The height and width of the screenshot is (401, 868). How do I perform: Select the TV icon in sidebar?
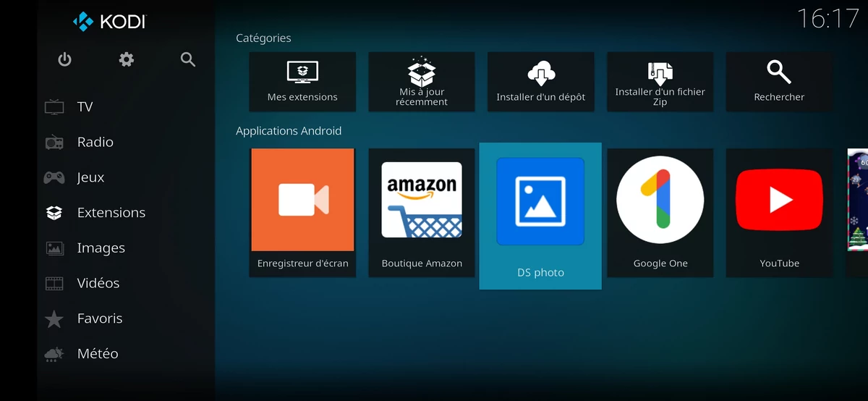(54, 107)
